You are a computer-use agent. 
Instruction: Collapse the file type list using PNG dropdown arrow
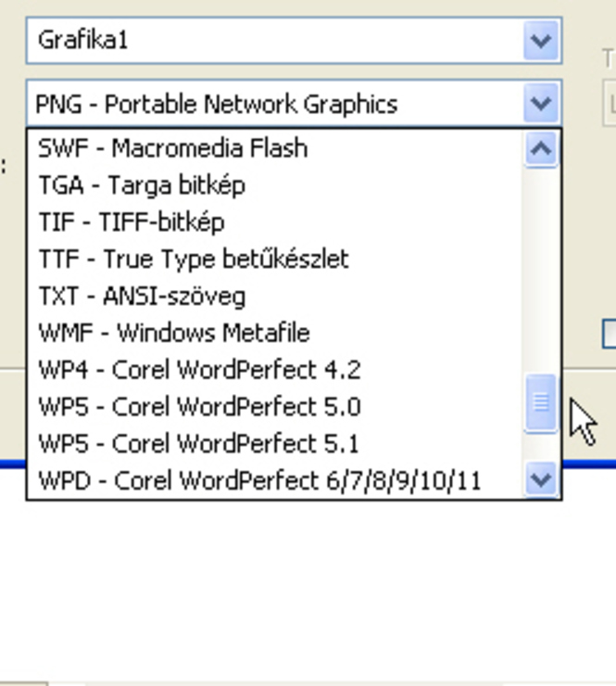point(541,103)
